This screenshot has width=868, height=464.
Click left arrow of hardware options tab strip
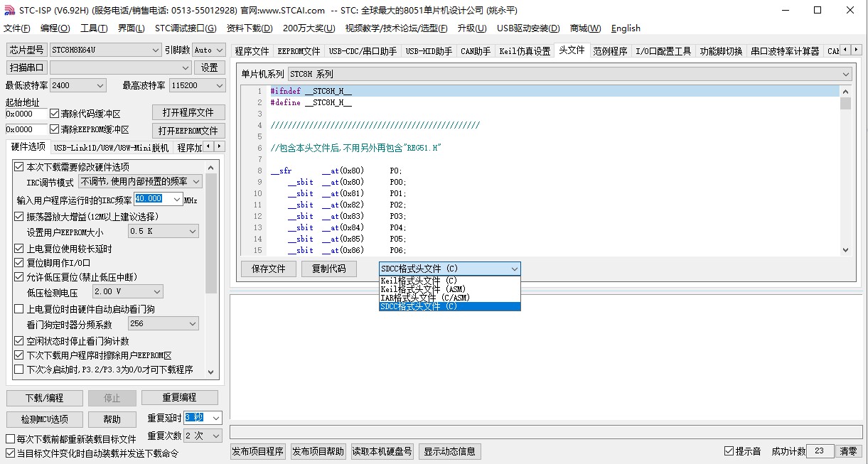pos(209,147)
